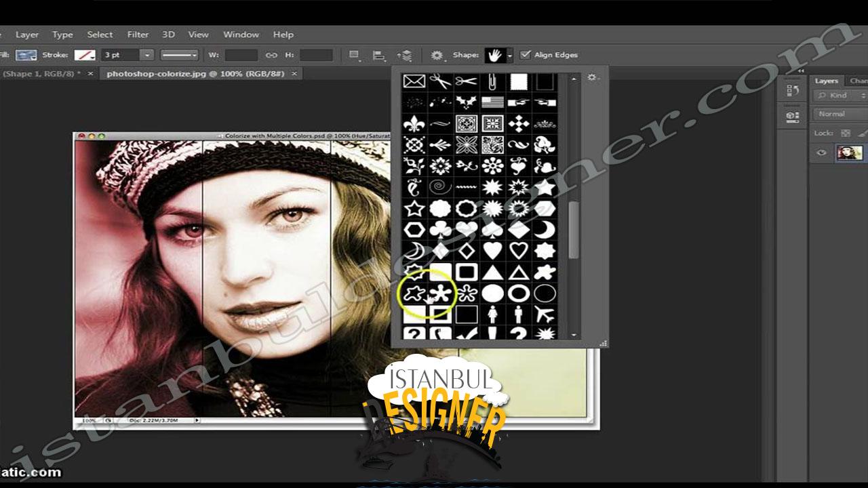Open the Normal blend mode dropdown
The image size is (868, 488).
pos(840,114)
